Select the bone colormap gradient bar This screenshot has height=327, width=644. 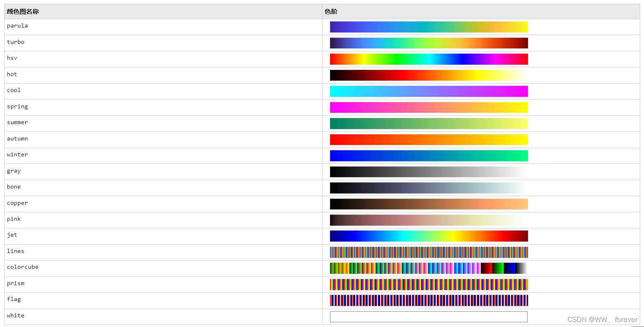coord(429,188)
